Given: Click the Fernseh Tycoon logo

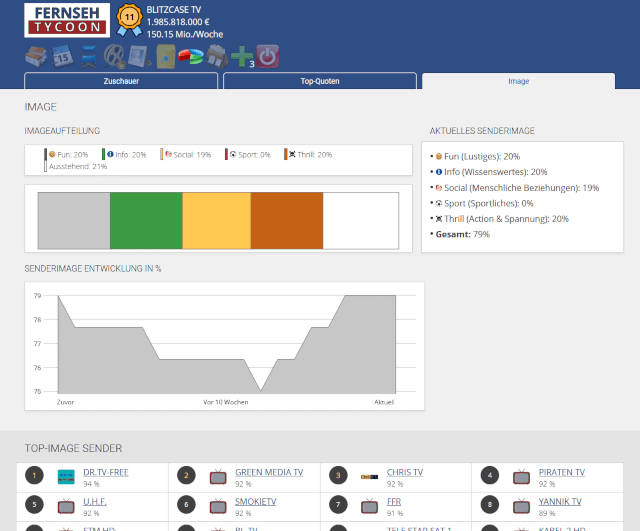Looking at the screenshot, I should point(67,20).
